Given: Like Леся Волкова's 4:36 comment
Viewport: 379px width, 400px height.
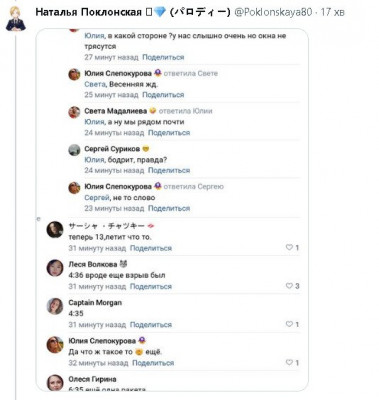Looking at the screenshot, I should pos(289,286).
